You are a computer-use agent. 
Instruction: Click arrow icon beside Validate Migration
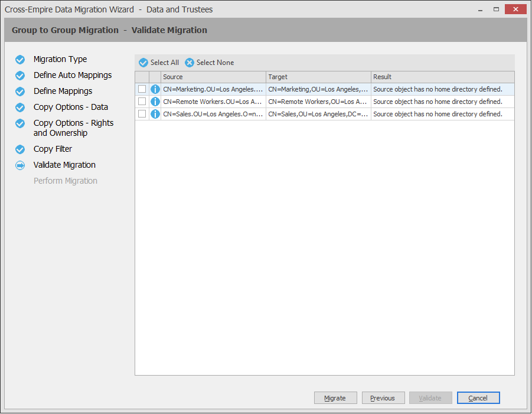point(20,165)
